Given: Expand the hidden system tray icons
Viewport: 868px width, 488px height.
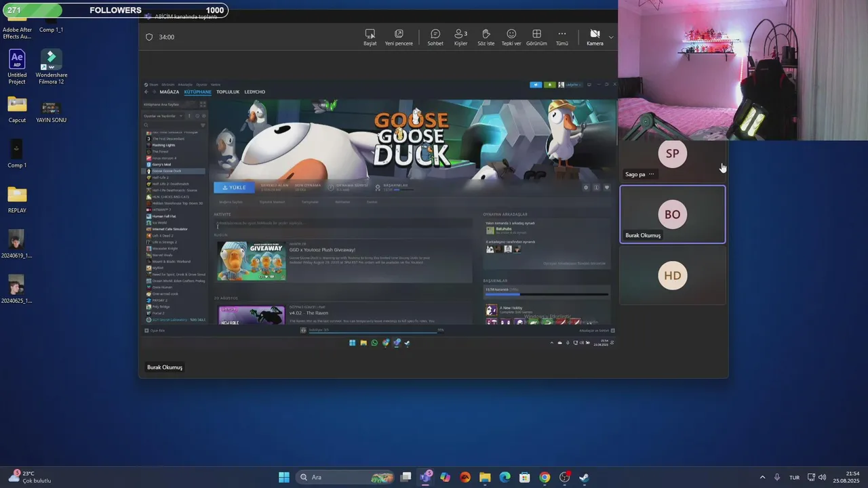Looking at the screenshot, I should (762, 477).
